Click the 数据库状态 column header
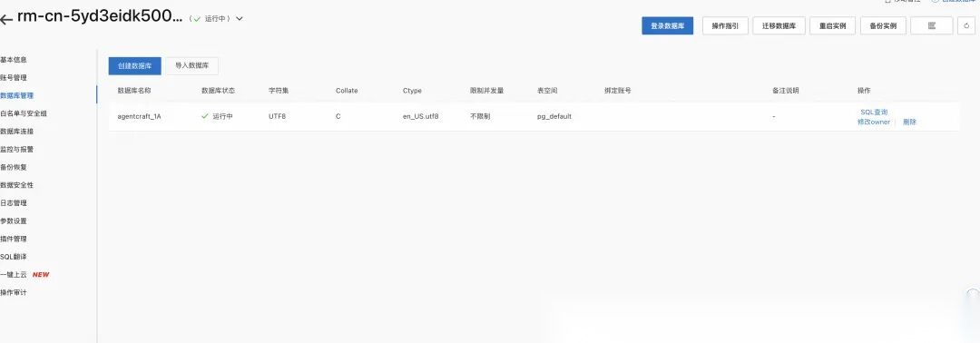The image size is (980, 343). [218, 91]
